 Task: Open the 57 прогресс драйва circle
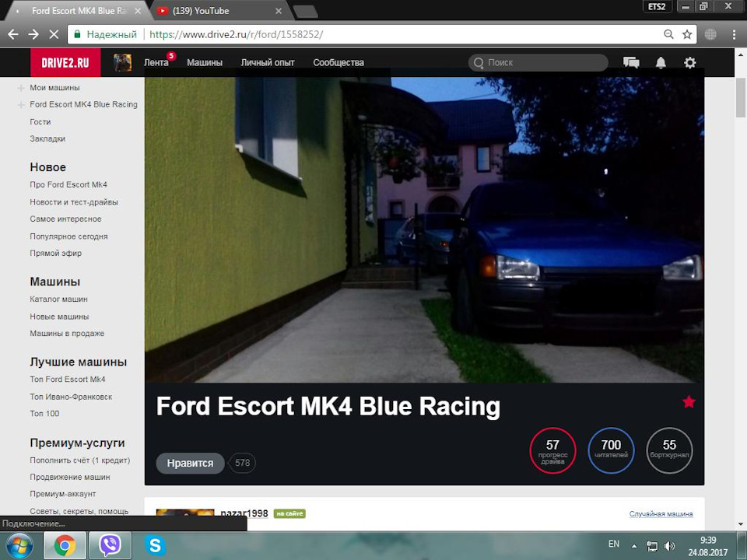pyautogui.click(x=552, y=450)
